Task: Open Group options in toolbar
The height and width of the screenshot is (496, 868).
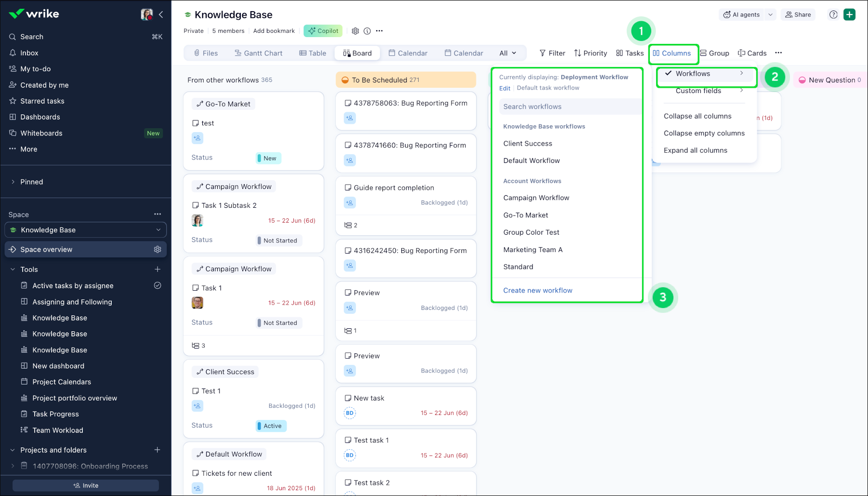Action: tap(715, 53)
